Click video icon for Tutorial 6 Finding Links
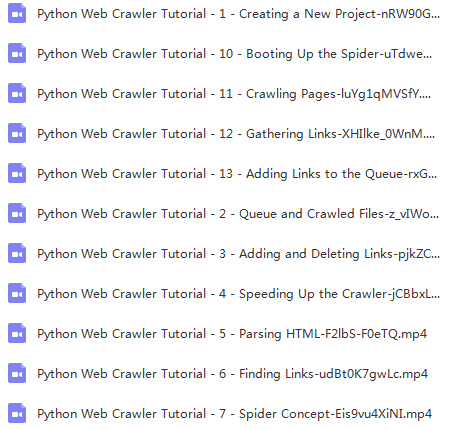This screenshot has width=449, height=429. [x=17, y=374]
